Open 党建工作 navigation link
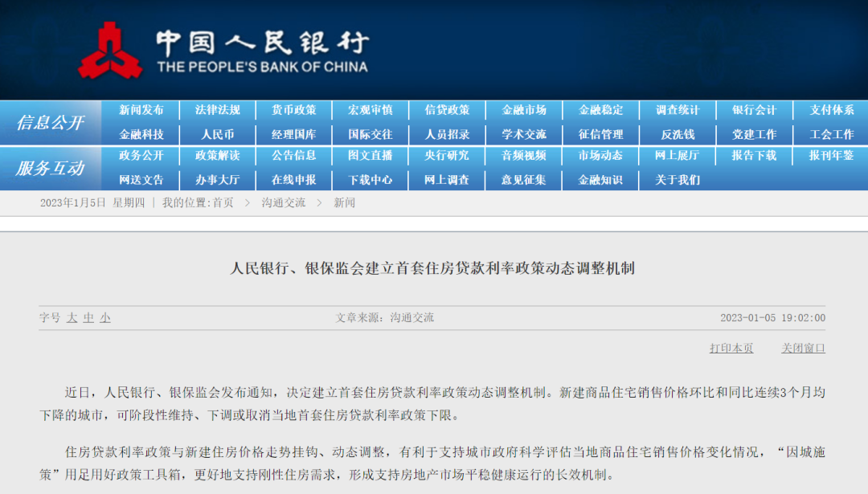This screenshot has height=494, width=868. point(755,134)
